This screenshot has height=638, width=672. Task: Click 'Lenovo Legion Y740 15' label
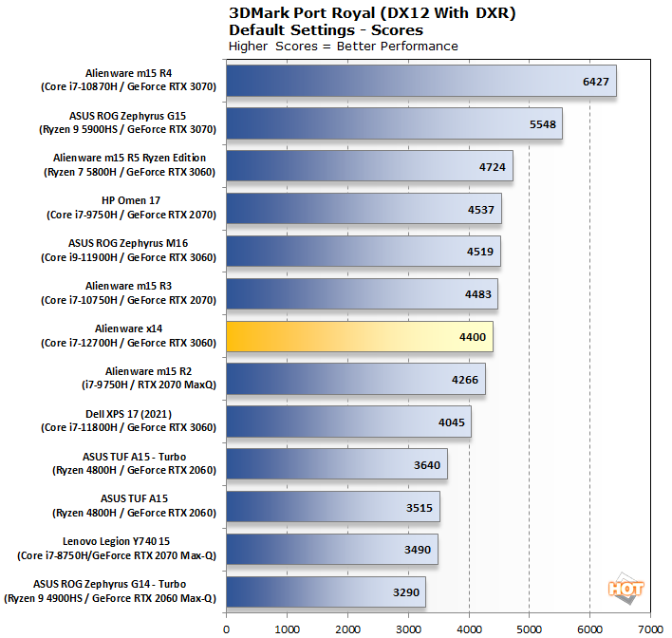116,541
